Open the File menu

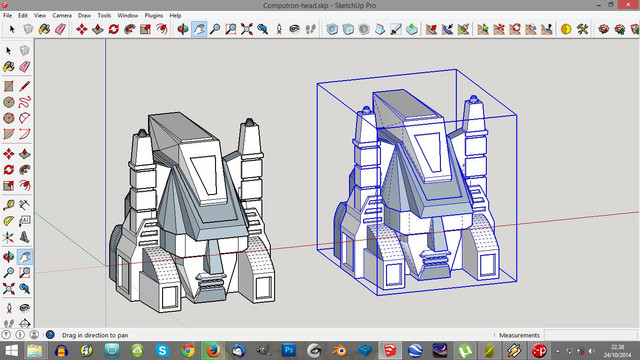(7, 16)
